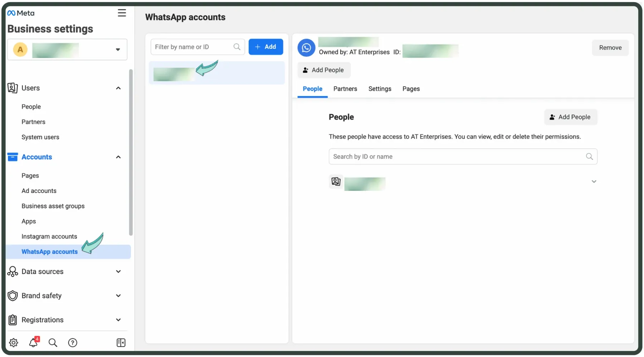Click the Data sources icon
644x357 pixels.
tap(13, 272)
